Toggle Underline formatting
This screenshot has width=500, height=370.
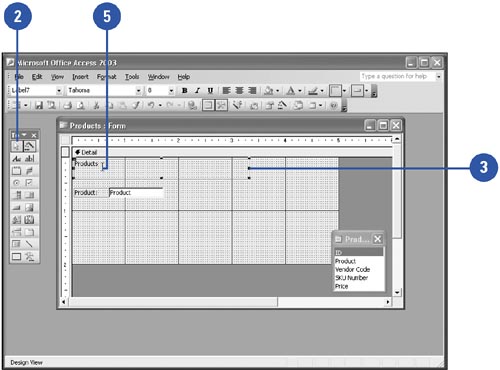(x=210, y=91)
